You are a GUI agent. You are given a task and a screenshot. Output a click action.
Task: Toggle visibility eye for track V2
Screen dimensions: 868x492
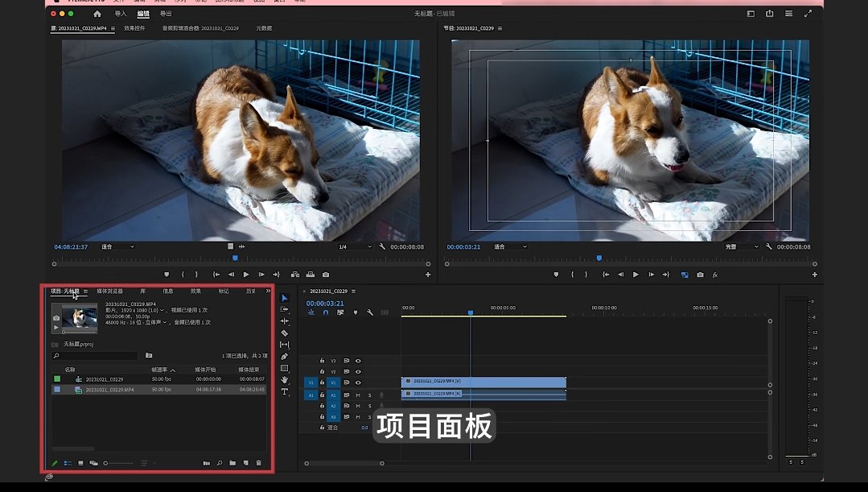[358, 371]
